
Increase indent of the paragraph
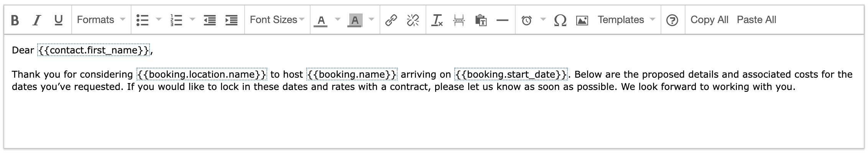point(232,20)
